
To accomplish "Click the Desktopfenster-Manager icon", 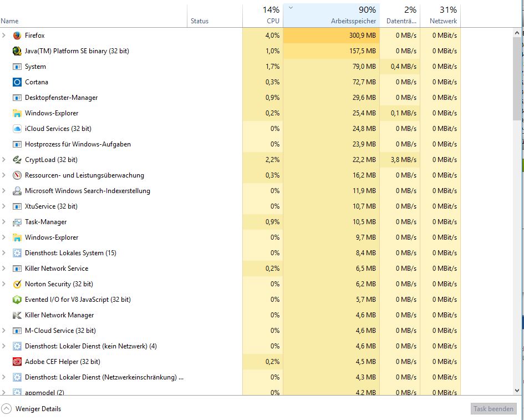I will point(17,98).
